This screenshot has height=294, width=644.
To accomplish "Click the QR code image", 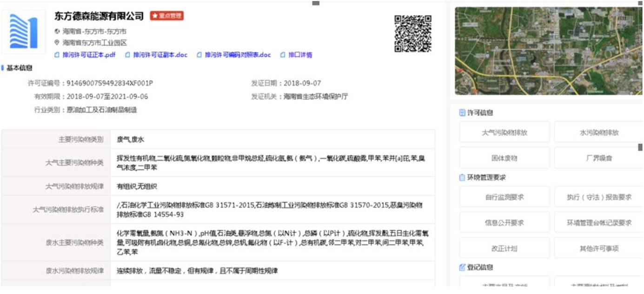I will point(412,33).
